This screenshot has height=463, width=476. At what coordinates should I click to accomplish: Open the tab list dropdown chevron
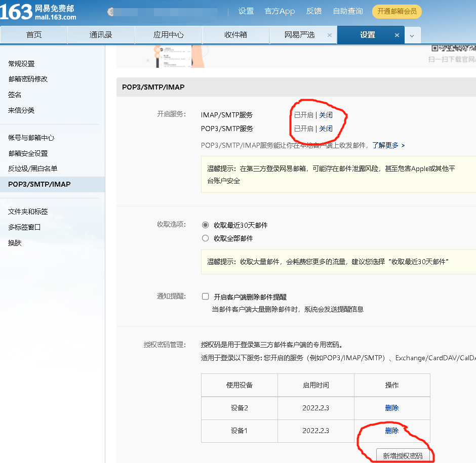pyautogui.click(x=412, y=35)
